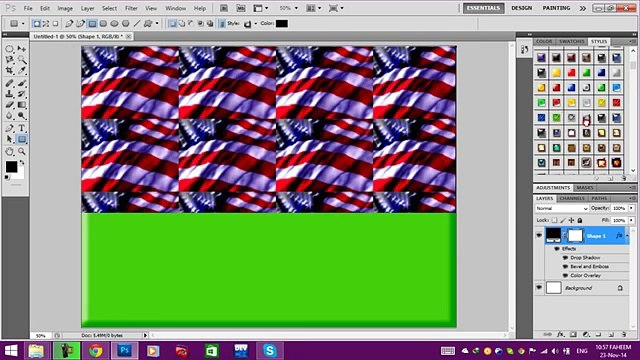Click Add layer style fx at panel bottom
This screenshot has height=360, width=640.
point(561,334)
